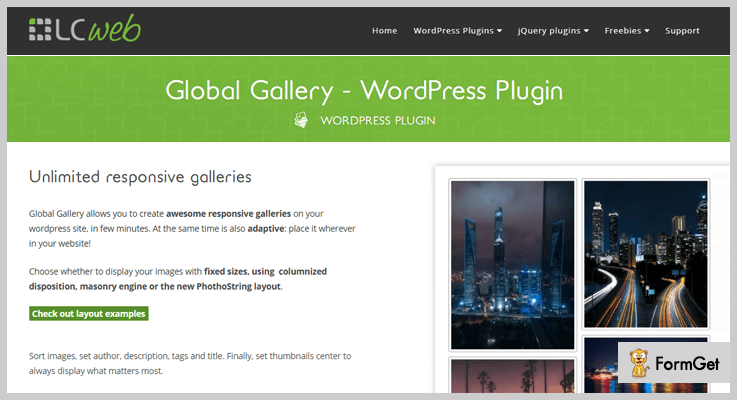Click the bold word 'adaptive'
Image resolution: width=737 pixels, height=400 pixels.
(x=266, y=228)
